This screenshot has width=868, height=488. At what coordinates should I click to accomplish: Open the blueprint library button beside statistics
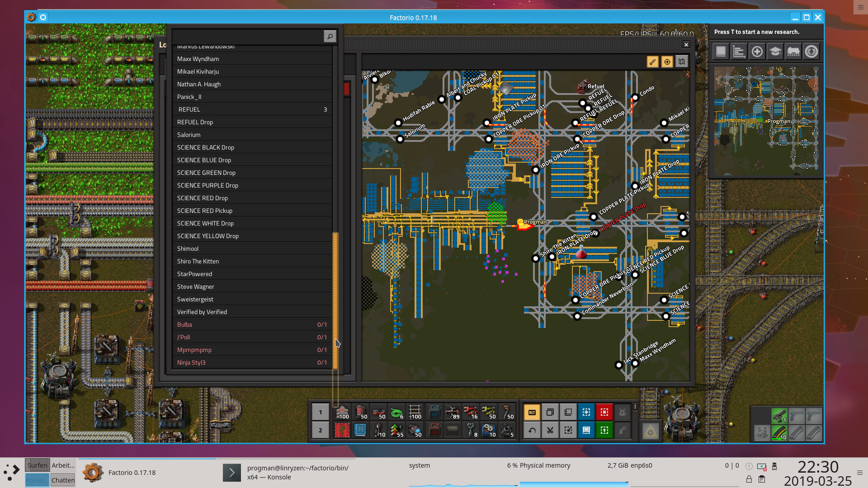point(721,52)
